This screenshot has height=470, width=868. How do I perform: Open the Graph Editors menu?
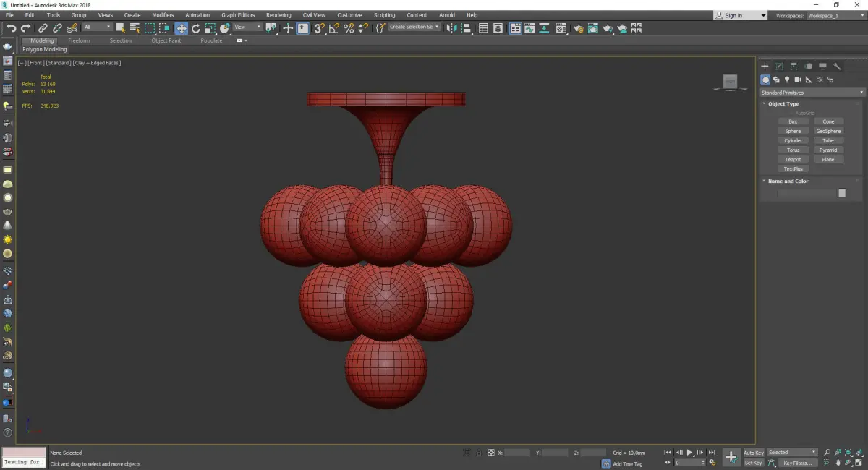[238, 15]
